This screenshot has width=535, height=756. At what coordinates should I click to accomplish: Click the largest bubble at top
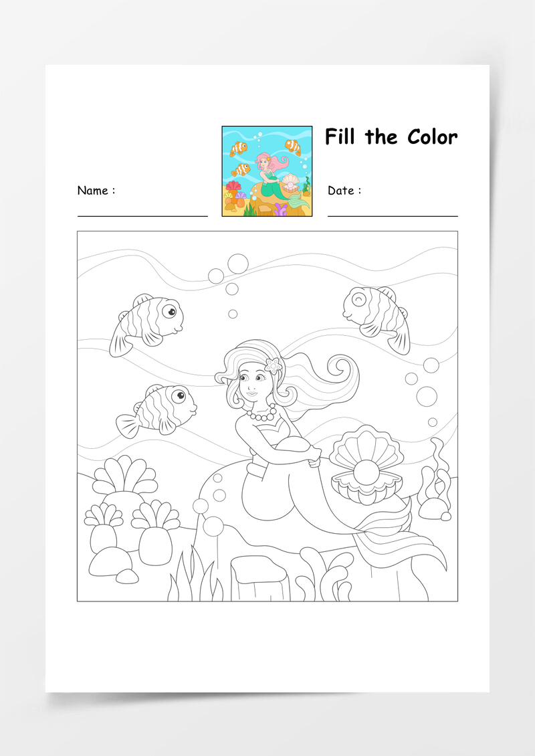[x=238, y=264]
